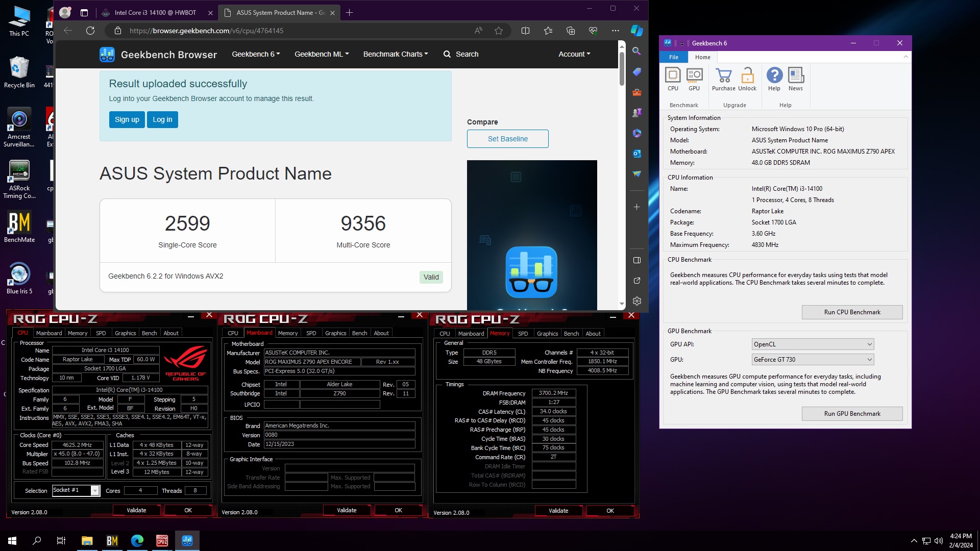Open Outlook icon in Edge sidebar
This screenshot has width=980, height=551.
636,154
